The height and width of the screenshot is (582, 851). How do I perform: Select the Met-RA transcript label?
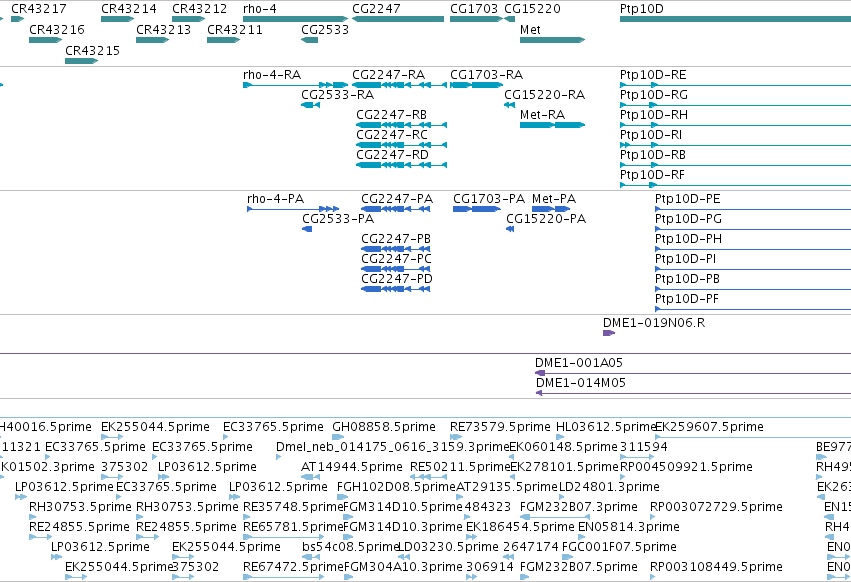pos(542,115)
